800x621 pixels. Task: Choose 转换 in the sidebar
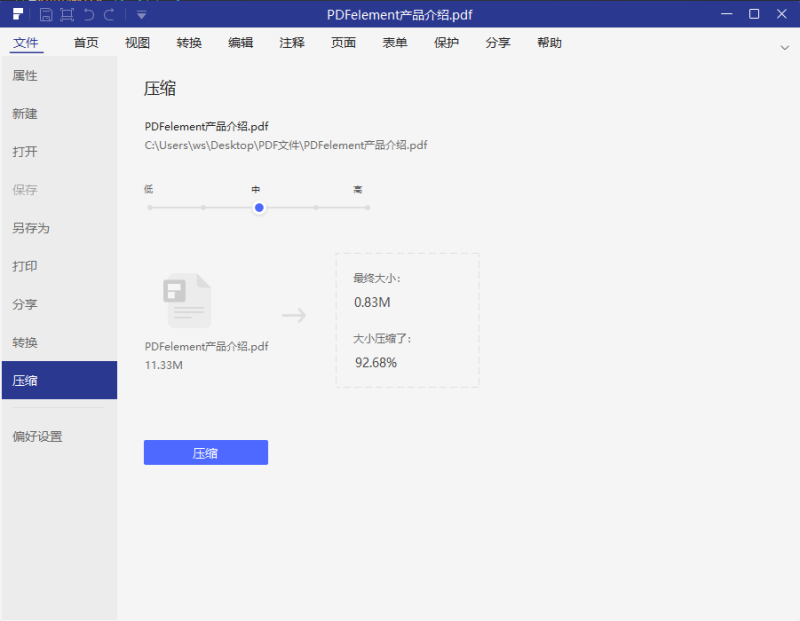(x=59, y=342)
